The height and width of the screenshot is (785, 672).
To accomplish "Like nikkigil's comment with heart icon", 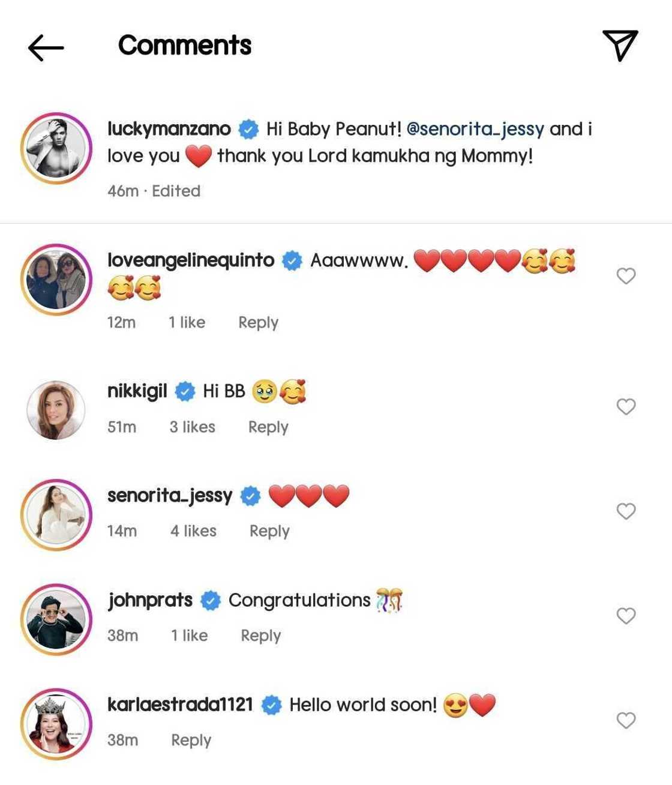I will point(626,407).
